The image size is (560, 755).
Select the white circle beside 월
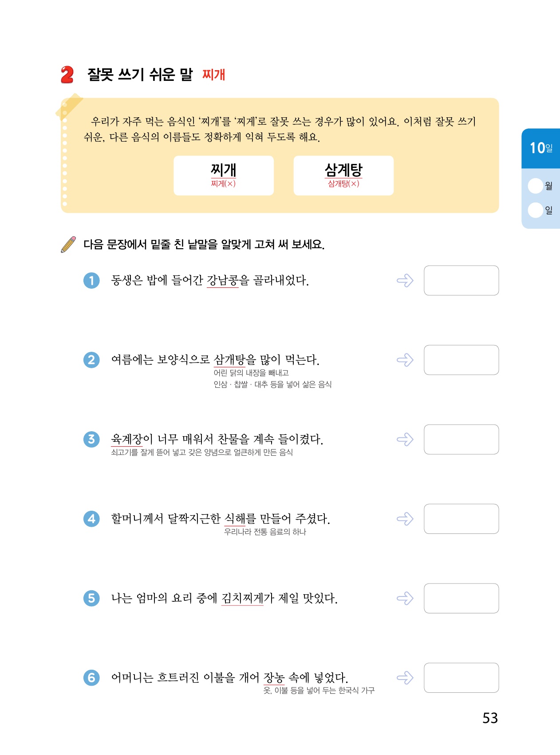tap(536, 186)
